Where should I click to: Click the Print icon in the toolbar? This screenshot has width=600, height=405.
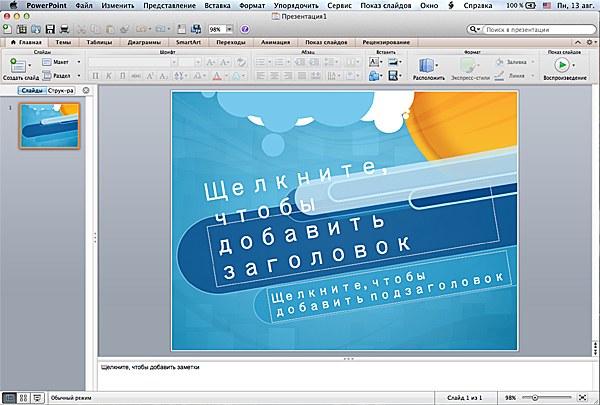(62, 30)
